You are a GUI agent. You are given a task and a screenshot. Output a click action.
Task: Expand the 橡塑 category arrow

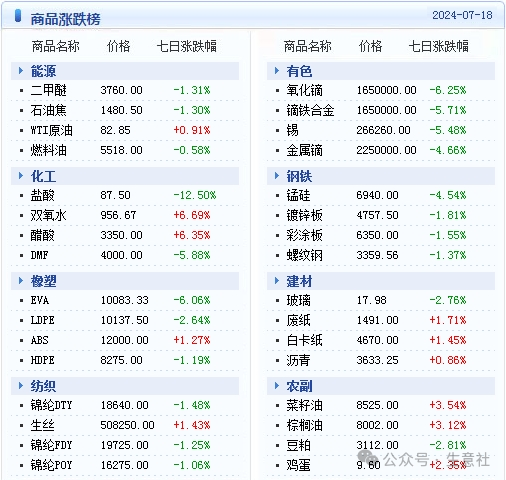[x=21, y=281]
